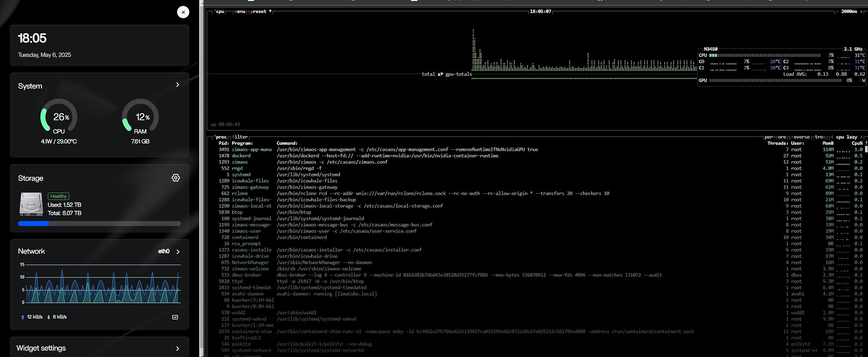Click the Command column header
The height and width of the screenshot is (357, 868).
(x=287, y=143)
